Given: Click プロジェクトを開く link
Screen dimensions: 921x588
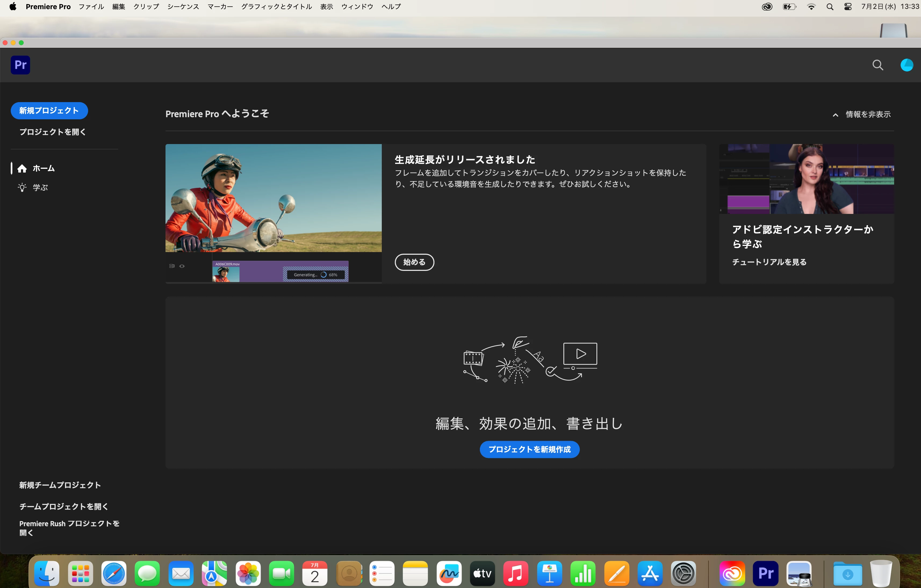Looking at the screenshot, I should tap(52, 132).
